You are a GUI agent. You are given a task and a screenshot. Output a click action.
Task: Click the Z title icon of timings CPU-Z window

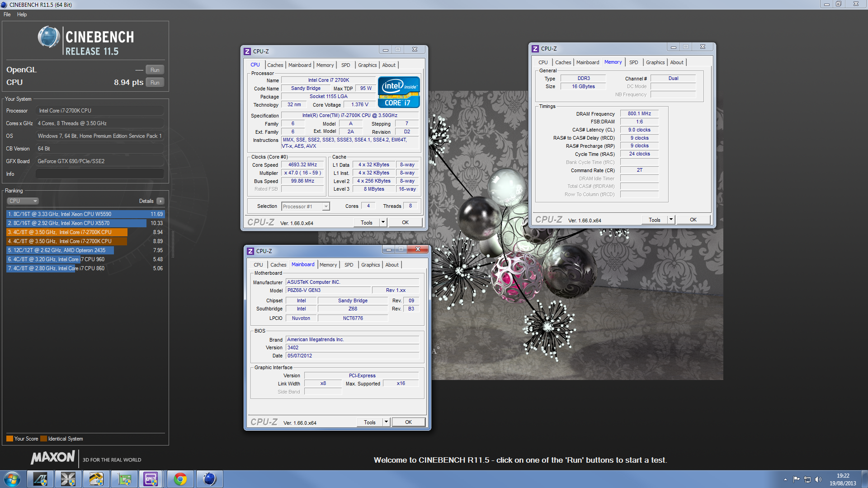pos(535,49)
